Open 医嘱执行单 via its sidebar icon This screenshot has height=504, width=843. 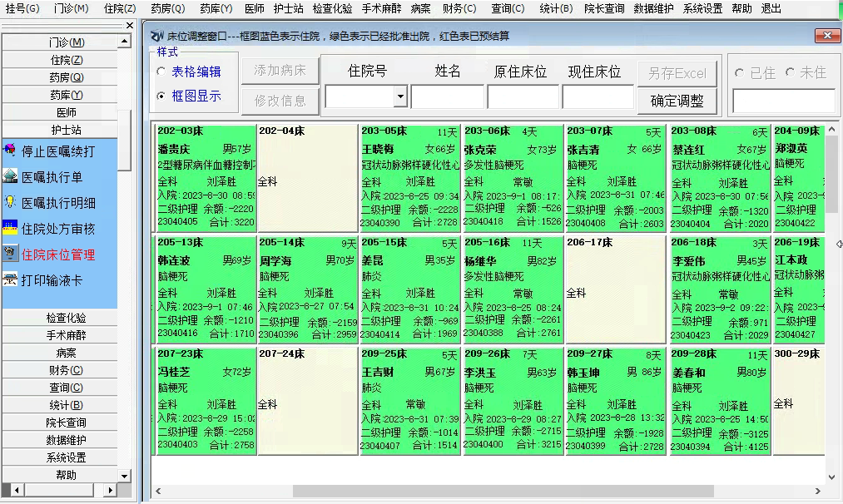pos(10,177)
